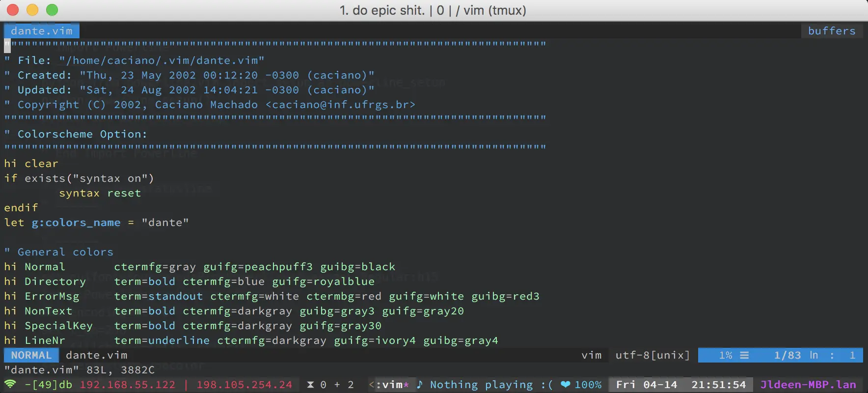Click guibg=gray3 on the NonText line
The height and width of the screenshot is (393, 868).
[x=337, y=311]
